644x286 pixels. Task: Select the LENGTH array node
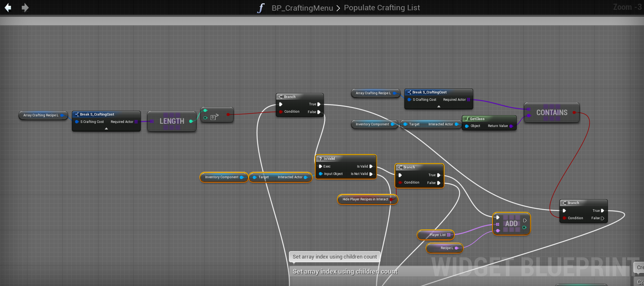(172, 121)
